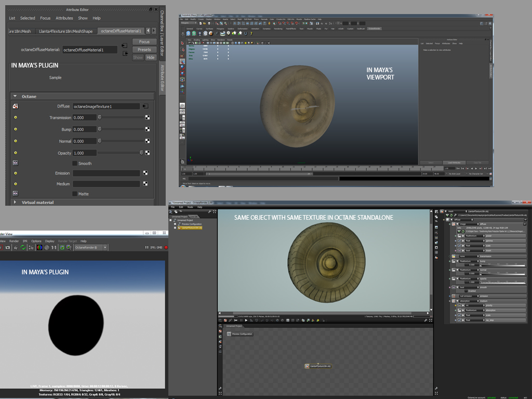532x399 pixels.
Task: Click the 1:1 real size icon
Action: [54, 248]
